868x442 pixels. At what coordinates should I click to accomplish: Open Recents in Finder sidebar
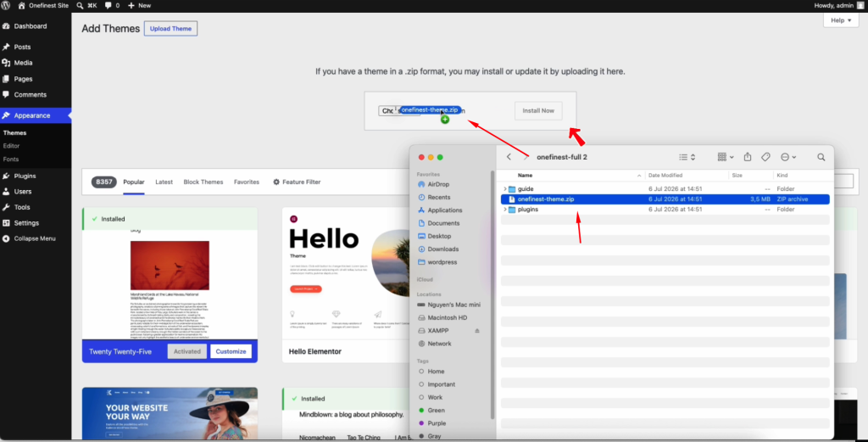coord(434,197)
